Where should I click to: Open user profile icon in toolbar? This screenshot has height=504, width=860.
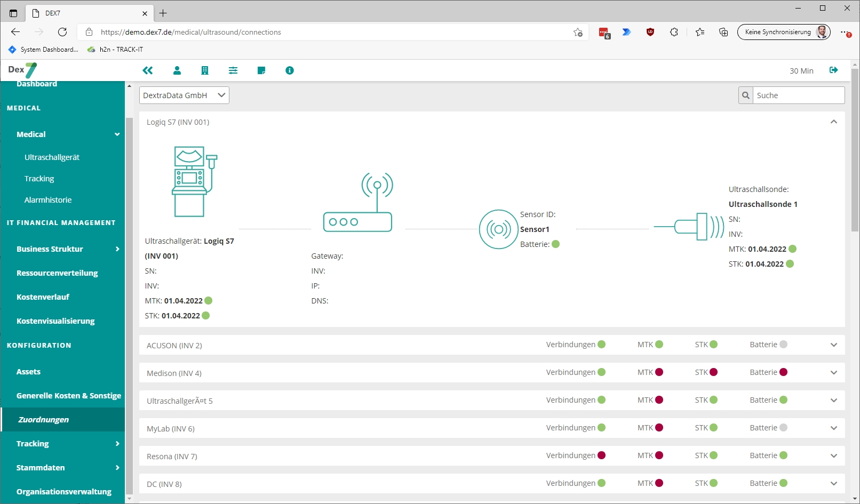click(177, 70)
